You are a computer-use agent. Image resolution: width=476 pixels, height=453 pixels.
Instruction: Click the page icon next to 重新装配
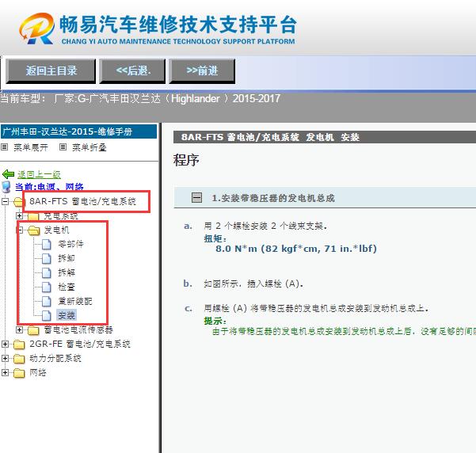[47, 301]
